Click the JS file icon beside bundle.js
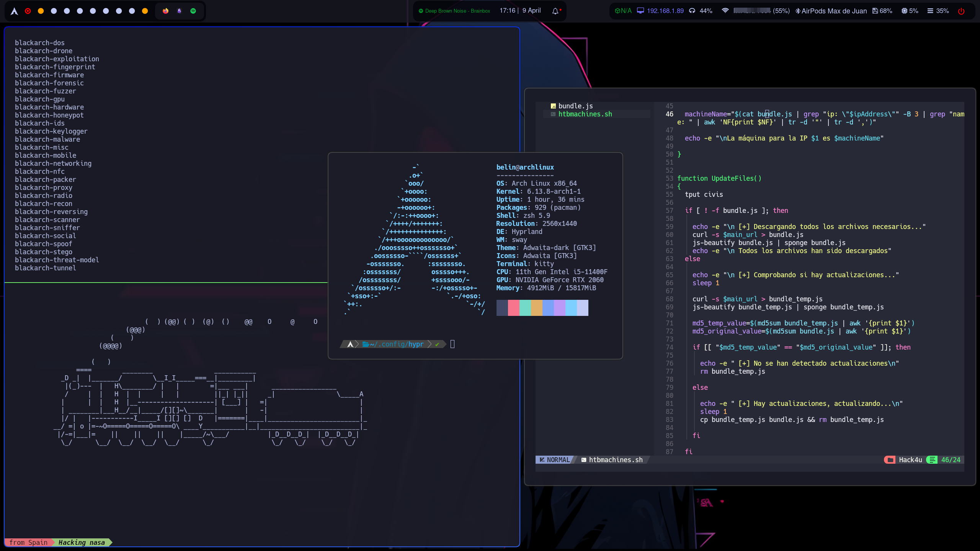Viewport: 980px width, 551px height. [x=553, y=106]
